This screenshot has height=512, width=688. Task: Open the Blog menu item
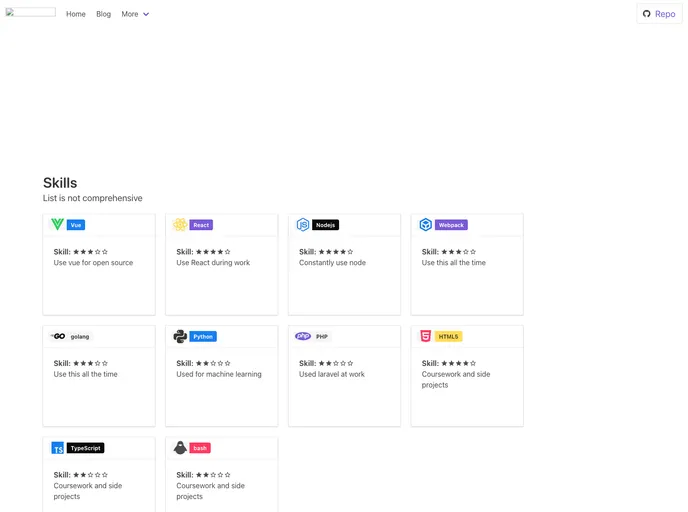coord(104,14)
